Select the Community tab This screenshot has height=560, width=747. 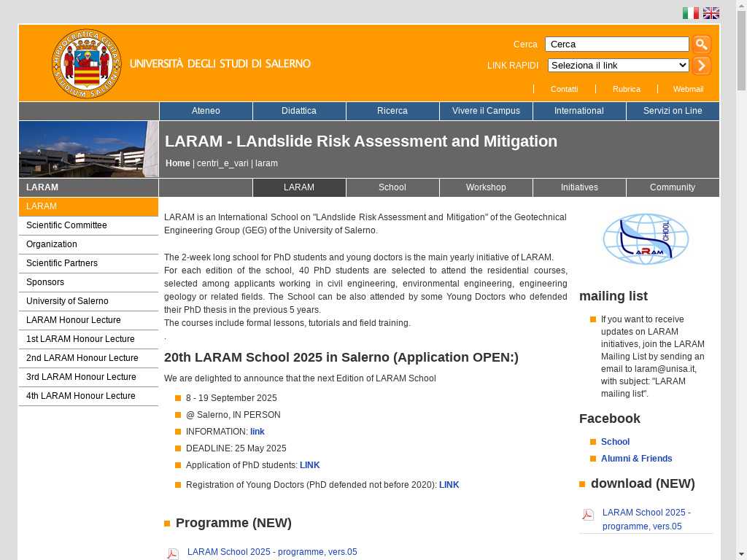coord(673,187)
